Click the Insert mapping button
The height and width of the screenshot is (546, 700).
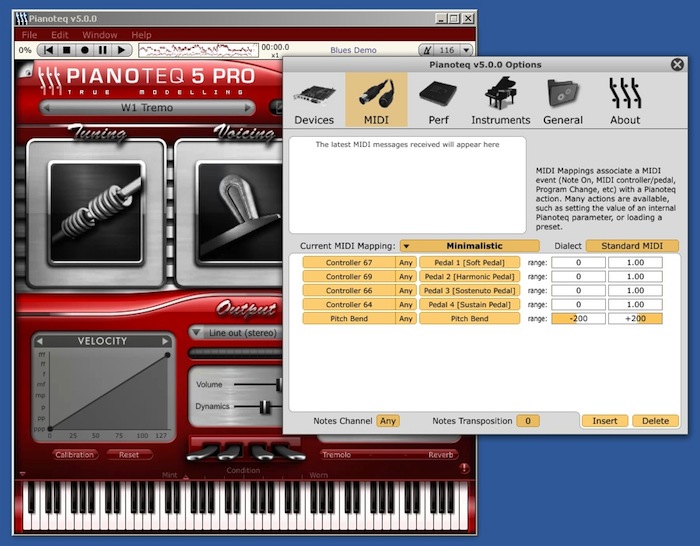[x=605, y=421]
